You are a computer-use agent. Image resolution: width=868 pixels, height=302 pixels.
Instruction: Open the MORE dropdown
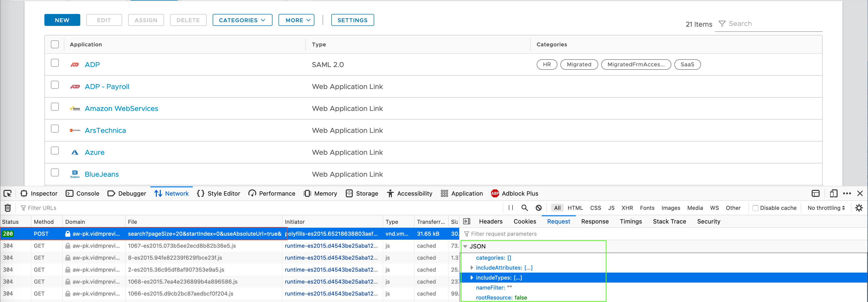tap(297, 20)
